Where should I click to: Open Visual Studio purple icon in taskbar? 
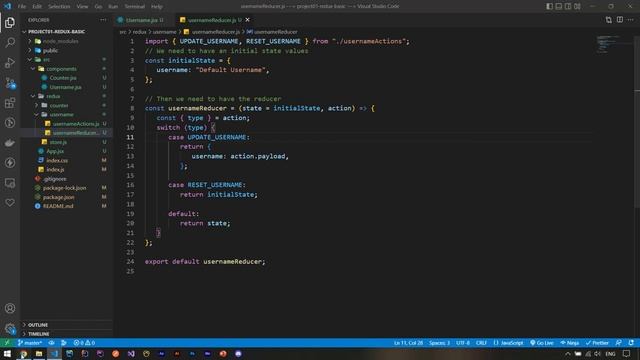click(x=131, y=354)
